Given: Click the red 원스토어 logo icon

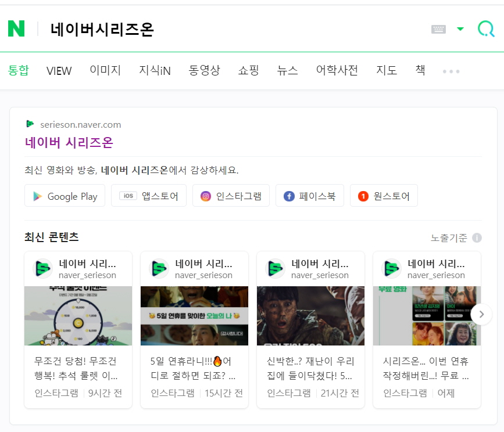Looking at the screenshot, I should tap(363, 196).
